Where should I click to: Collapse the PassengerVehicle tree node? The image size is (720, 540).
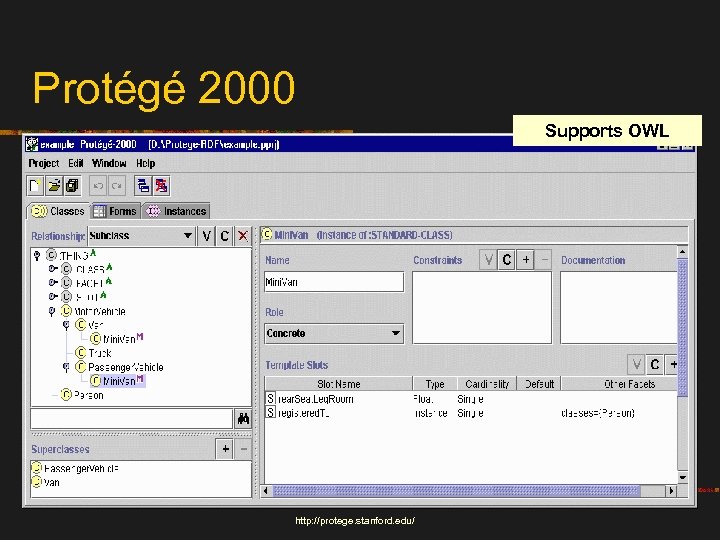tap(66, 367)
